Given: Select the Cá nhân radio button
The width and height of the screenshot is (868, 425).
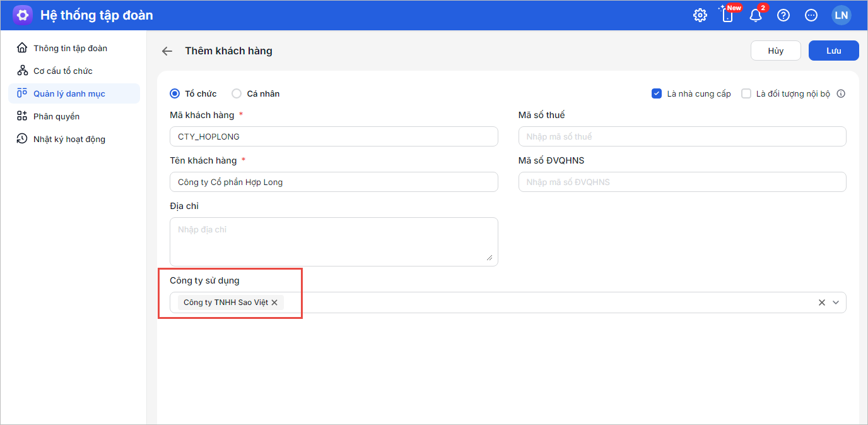Looking at the screenshot, I should [x=237, y=93].
